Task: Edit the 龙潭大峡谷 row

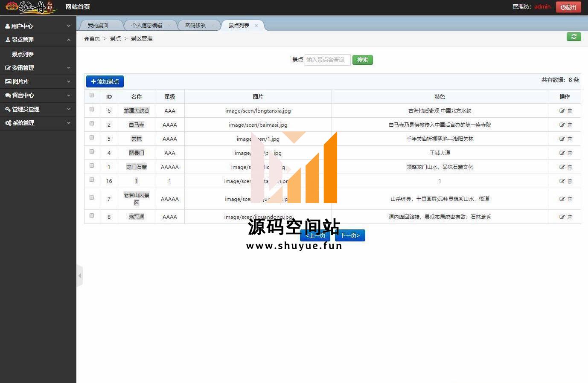Action: tap(562, 110)
